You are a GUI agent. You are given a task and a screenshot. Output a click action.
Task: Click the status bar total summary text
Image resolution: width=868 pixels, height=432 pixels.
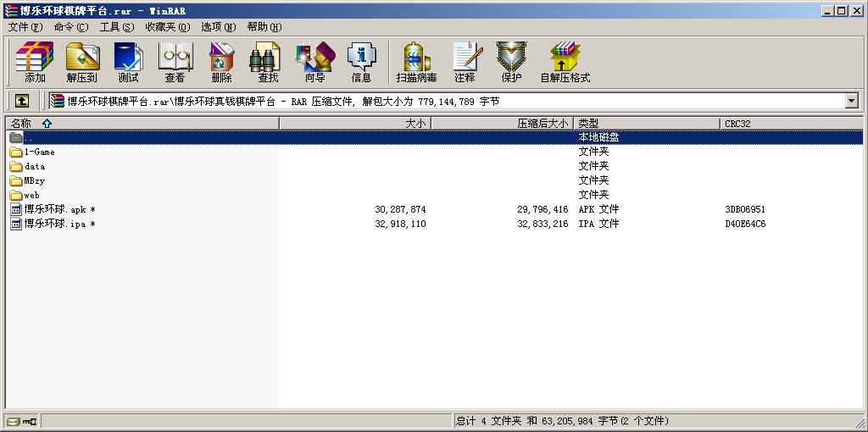tap(562, 422)
